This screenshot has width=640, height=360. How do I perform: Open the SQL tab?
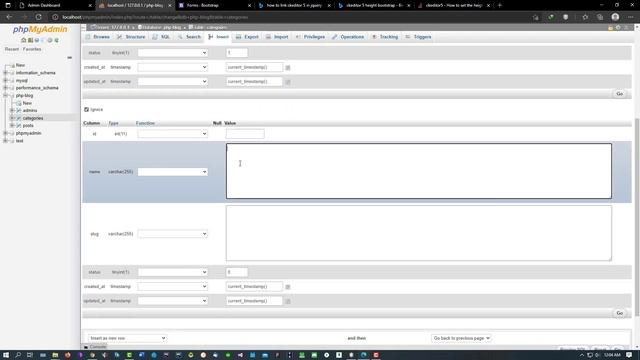point(161,37)
